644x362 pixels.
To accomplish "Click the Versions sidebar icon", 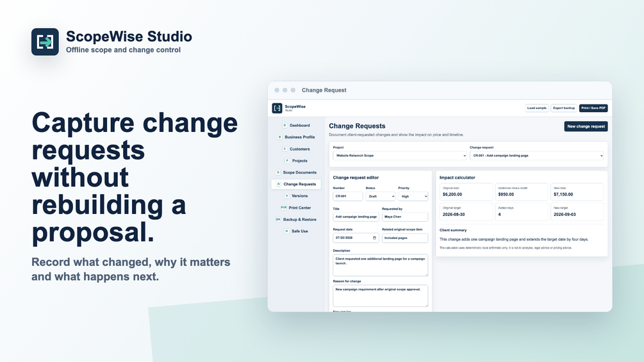I will [286, 196].
